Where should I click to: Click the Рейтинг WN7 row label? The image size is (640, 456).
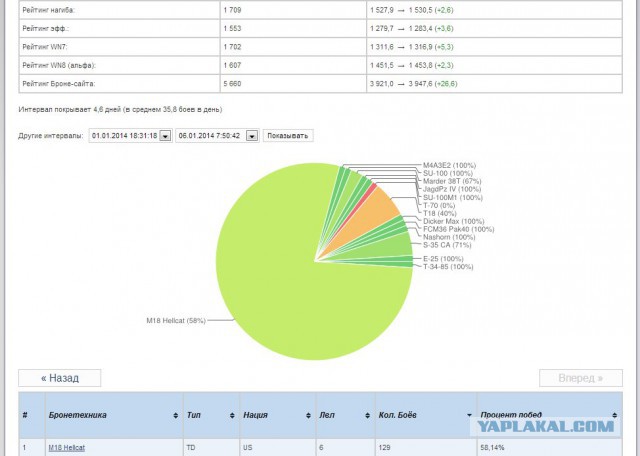(45, 47)
